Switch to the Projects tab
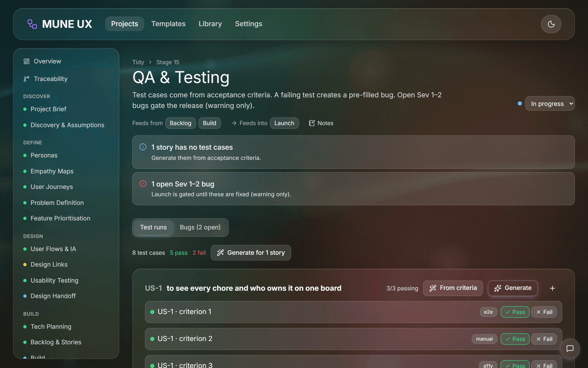Image resolution: width=588 pixels, height=368 pixels. click(x=125, y=24)
